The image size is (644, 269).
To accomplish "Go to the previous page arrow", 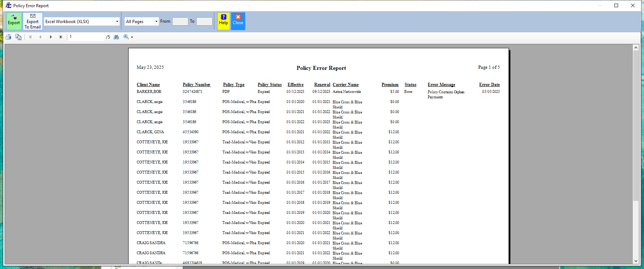I will pos(40,37).
